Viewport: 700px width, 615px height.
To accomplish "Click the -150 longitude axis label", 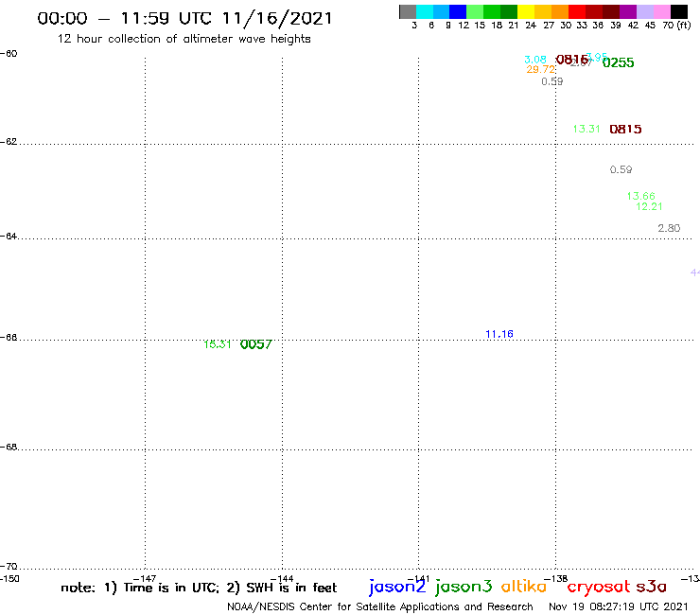I will 9,579.
